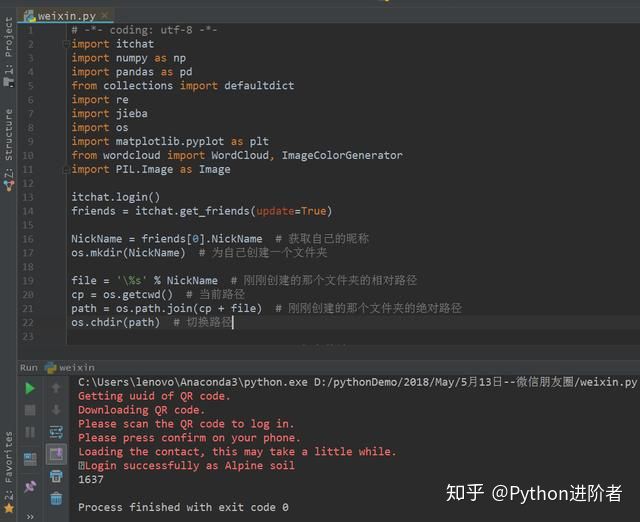This screenshot has height=522, width=640.
Task: Click the Structure icon in left sidebar
Action: 9,186
